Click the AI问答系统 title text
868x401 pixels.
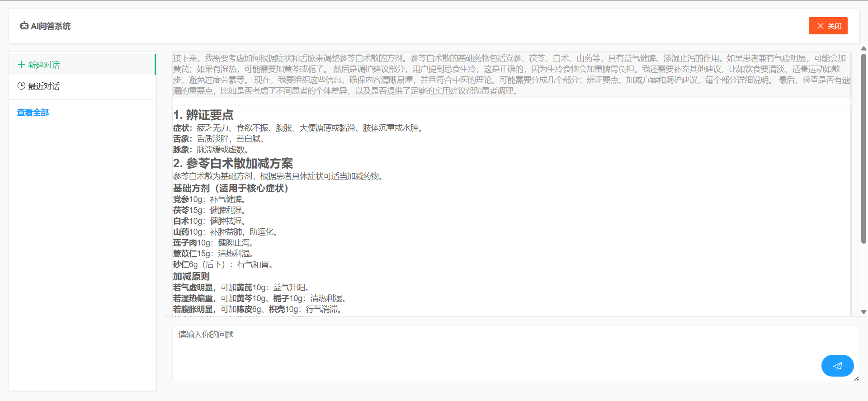pyautogui.click(x=51, y=26)
